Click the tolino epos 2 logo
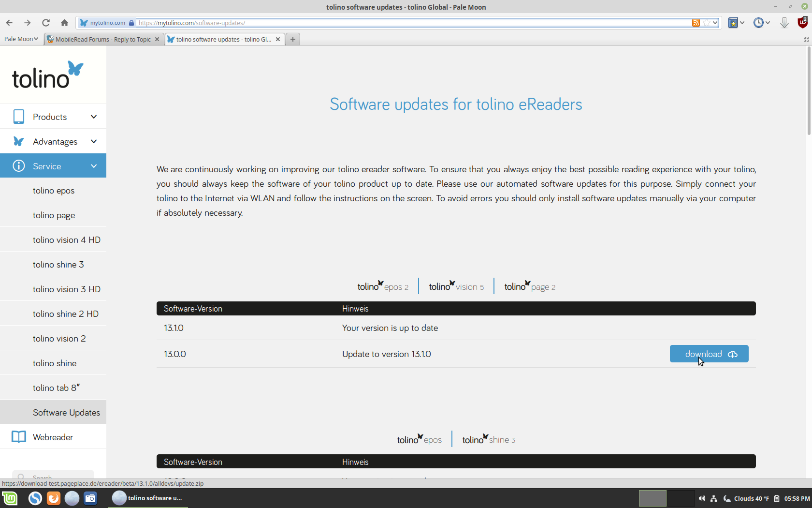This screenshot has height=508, width=812. point(383,286)
